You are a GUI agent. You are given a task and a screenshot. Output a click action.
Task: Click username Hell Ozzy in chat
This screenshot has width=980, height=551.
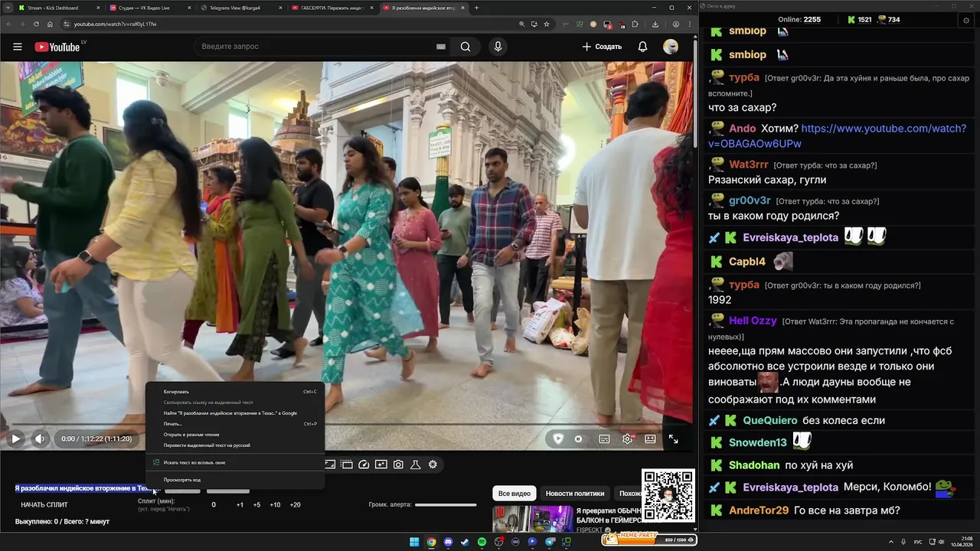click(x=753, y=321)
